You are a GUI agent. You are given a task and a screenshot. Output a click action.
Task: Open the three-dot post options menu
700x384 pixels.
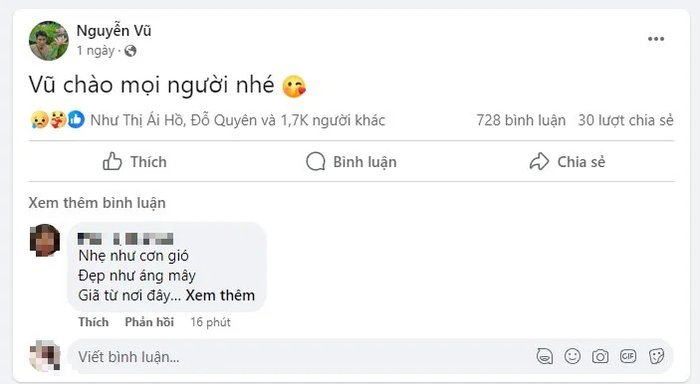point(656,39)
